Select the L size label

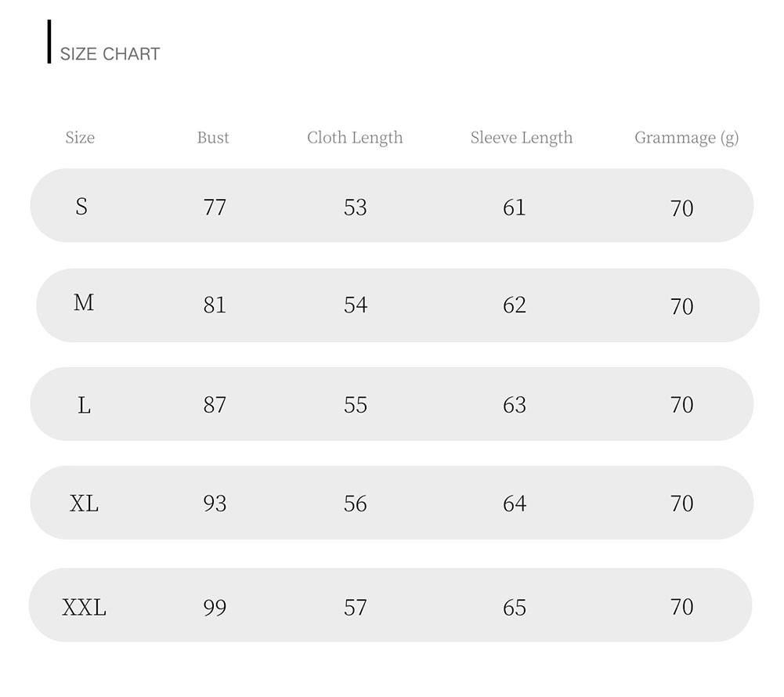click(x=84, y=405)
